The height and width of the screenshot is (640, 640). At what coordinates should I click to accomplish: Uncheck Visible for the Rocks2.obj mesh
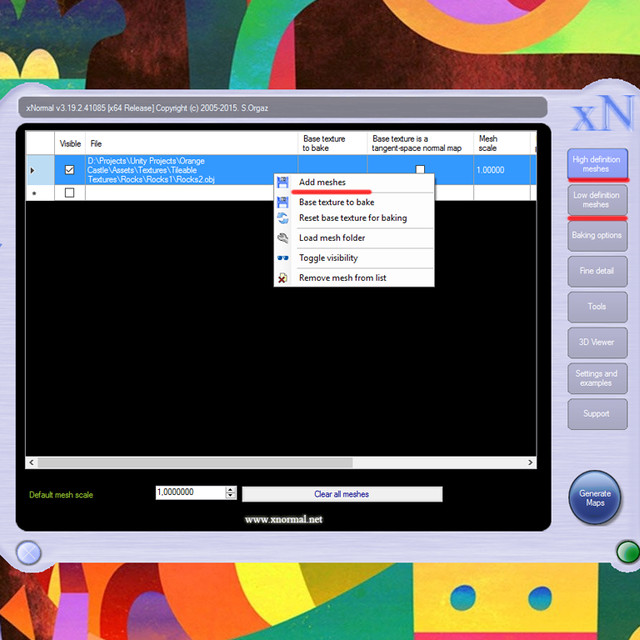point(70,170)
